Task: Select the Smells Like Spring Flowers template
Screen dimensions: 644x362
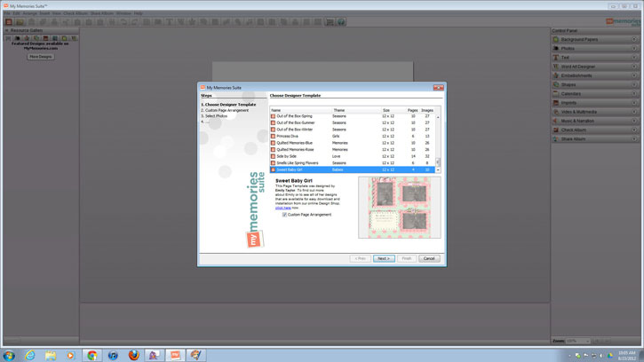Action: [x=353, y=163]
